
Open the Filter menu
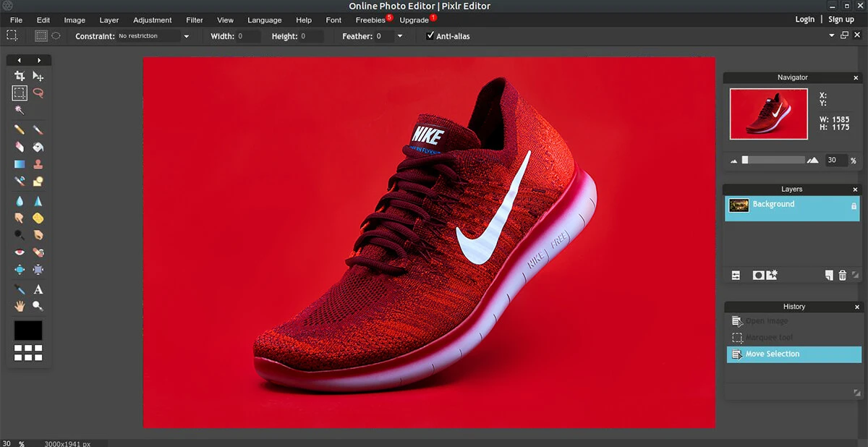[x=194, y=20]
